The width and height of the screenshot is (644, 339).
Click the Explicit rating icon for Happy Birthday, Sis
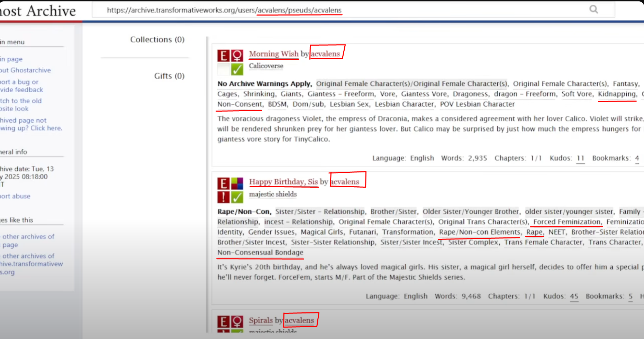click(x=223, y=183)
